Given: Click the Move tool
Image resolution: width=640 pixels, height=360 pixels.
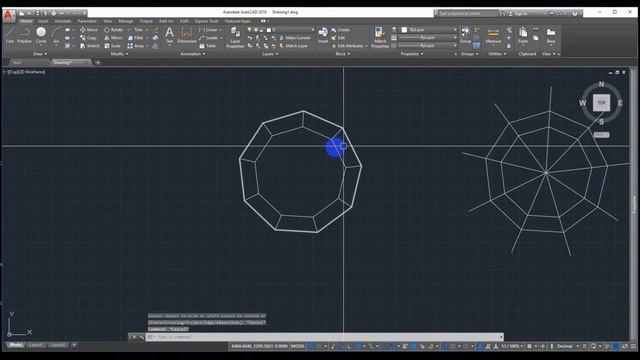Looking at the screenshot, I should pyautogui.click(x=89, y=30).
